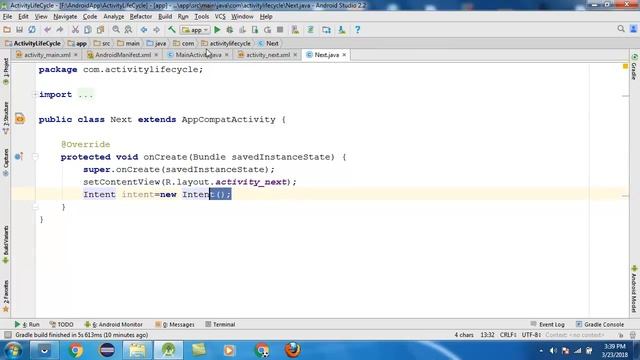
Task: Click the Redo arrow icon
Action: tap(60, 30)
